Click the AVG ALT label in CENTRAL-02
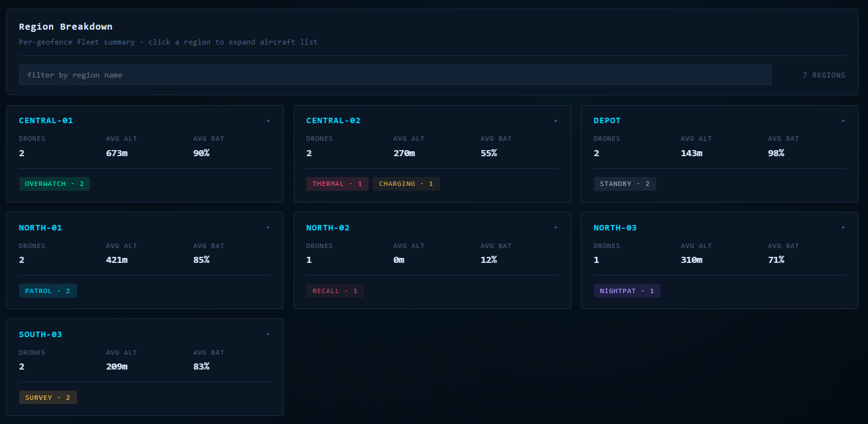The image size is (868, 424). pos(409,139)
